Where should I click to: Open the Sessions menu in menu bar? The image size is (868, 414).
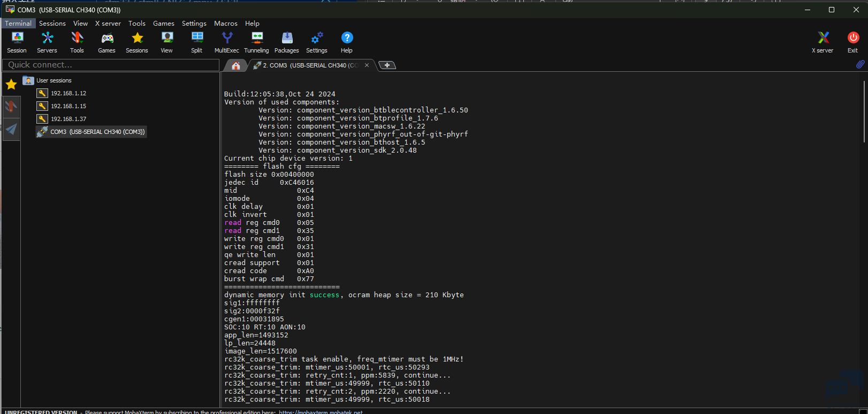(x=52, y=24)
